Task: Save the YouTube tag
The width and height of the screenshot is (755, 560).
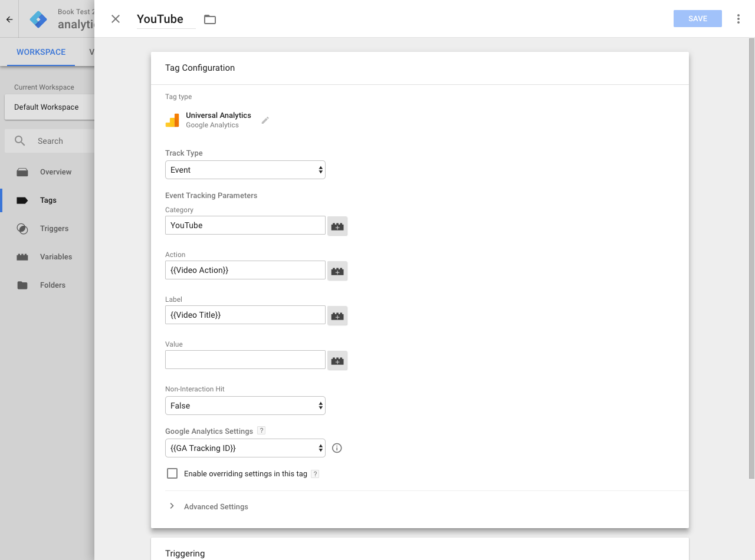Action: [697, 18]
